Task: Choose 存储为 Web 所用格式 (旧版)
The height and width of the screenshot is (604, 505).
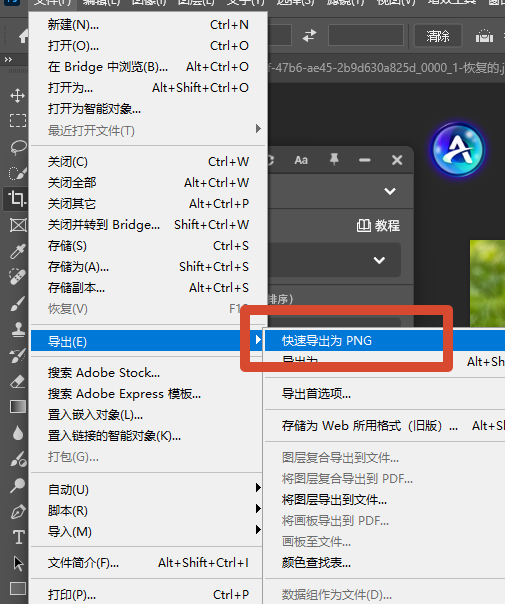Action: click(x=384, y=426)
